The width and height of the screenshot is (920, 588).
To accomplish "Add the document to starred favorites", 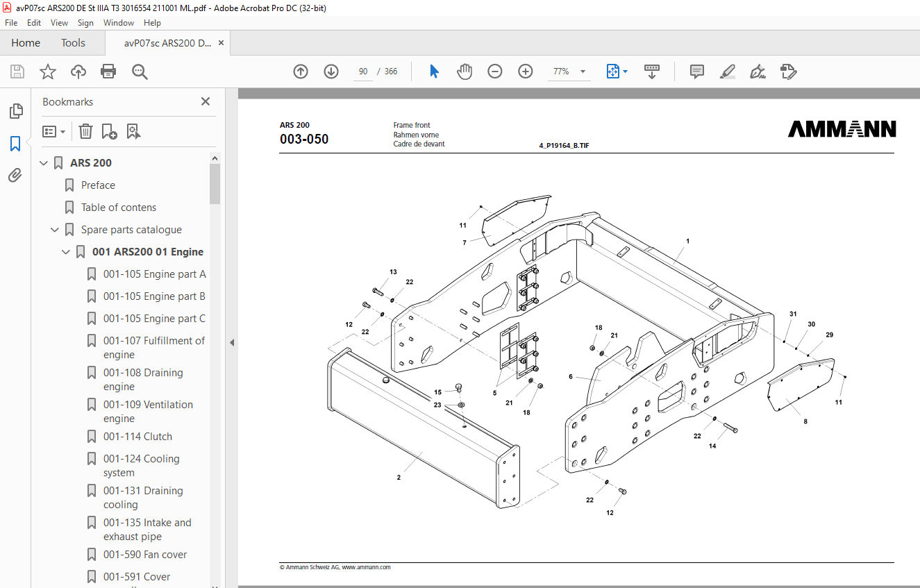I will click(48, 72).
